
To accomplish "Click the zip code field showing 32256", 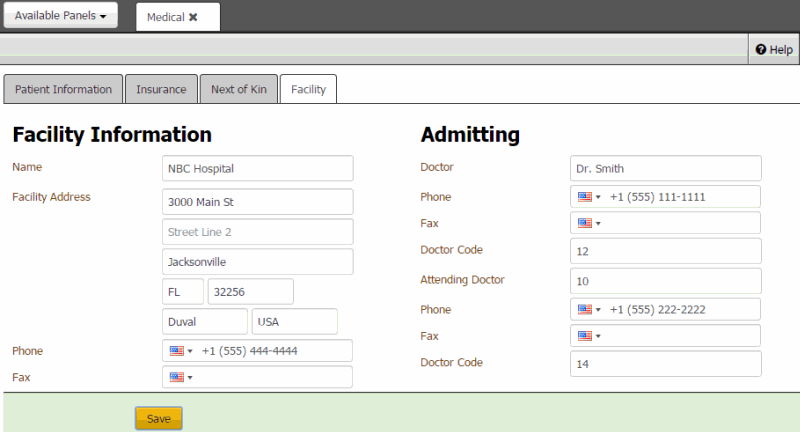I will (x=250, y=292).
